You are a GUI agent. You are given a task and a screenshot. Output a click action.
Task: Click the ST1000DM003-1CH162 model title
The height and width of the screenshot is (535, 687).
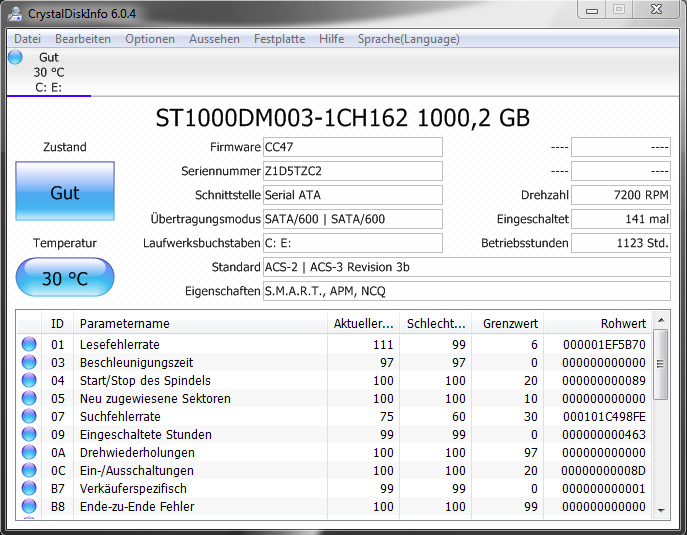coord(343,117)
